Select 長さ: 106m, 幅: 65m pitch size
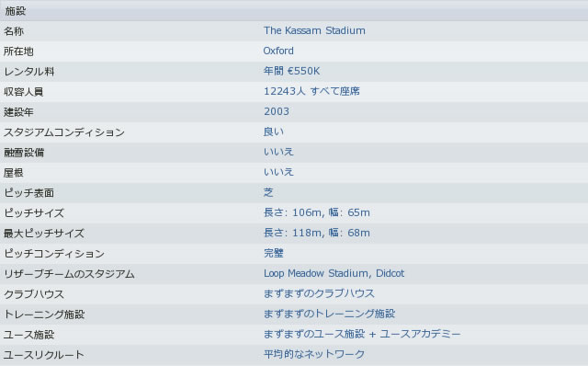This screenshot has width=588, height=366. (316, 212)
